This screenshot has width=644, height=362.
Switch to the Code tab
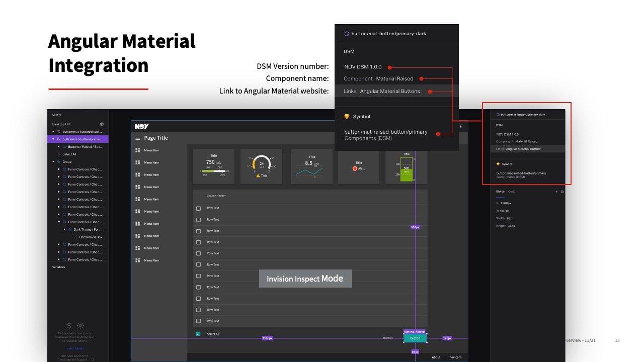tap(511, 192)
